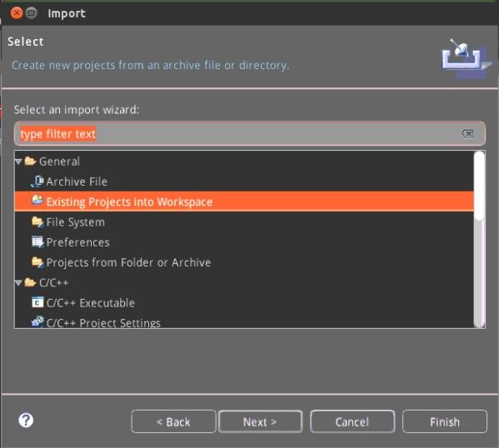Click the window button beside the red close button
Viewport: 499px width, 448px height.
pos(31,13)
